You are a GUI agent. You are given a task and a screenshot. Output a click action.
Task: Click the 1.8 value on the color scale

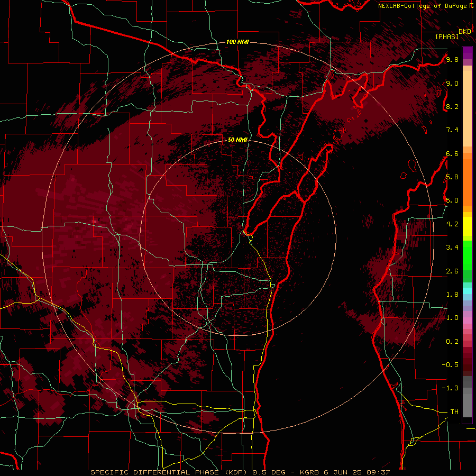click(x=452, y=295)
